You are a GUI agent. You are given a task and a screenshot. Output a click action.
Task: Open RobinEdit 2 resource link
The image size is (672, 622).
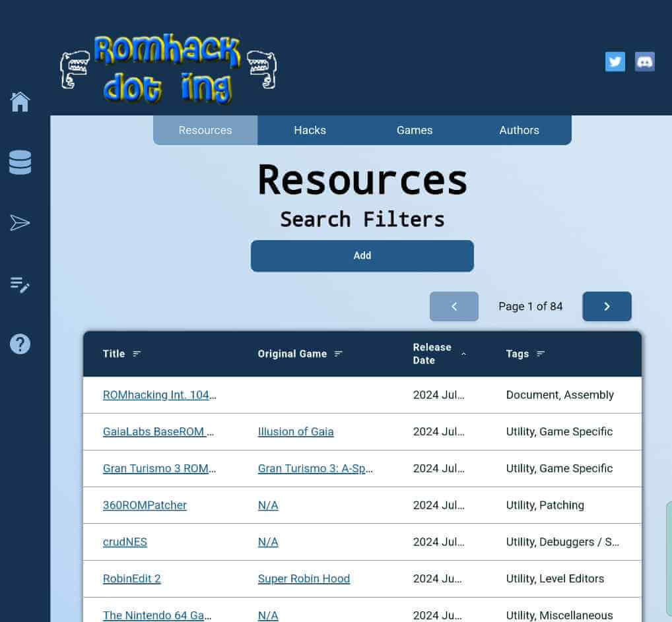tap(131, 578)
